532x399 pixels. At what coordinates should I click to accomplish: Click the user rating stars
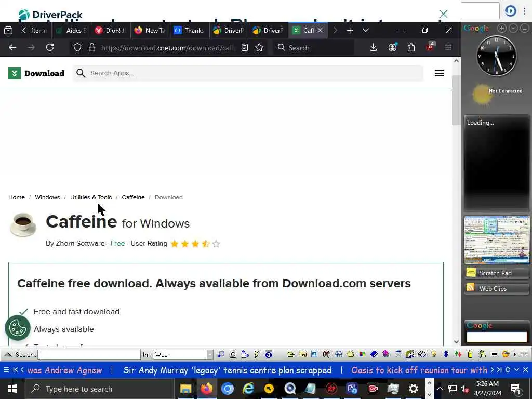click(x=195, y=244)
